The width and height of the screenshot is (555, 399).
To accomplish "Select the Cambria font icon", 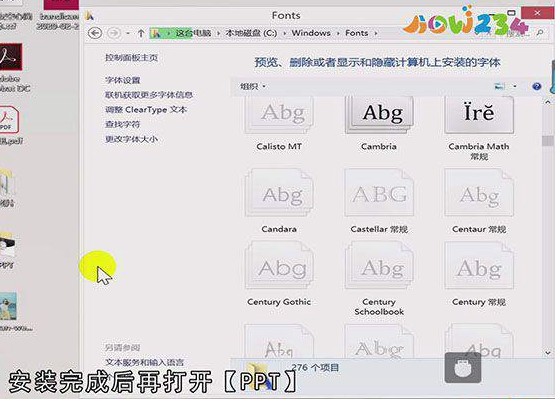I will click(379, 114).
